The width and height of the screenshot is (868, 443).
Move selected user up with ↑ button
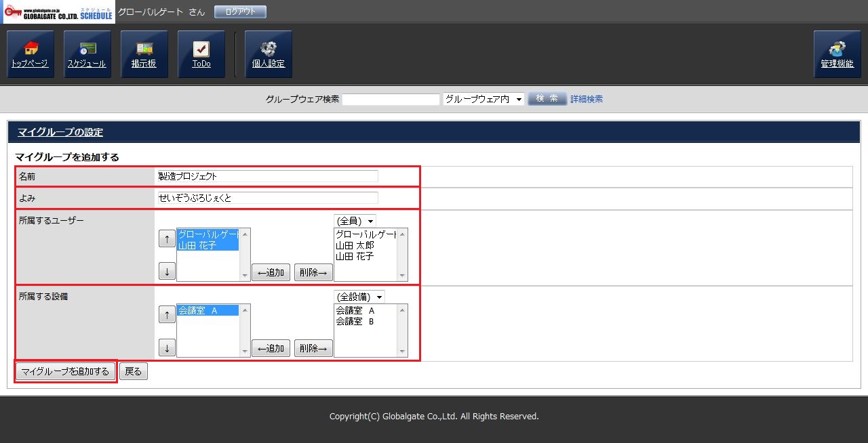[166, 239]
